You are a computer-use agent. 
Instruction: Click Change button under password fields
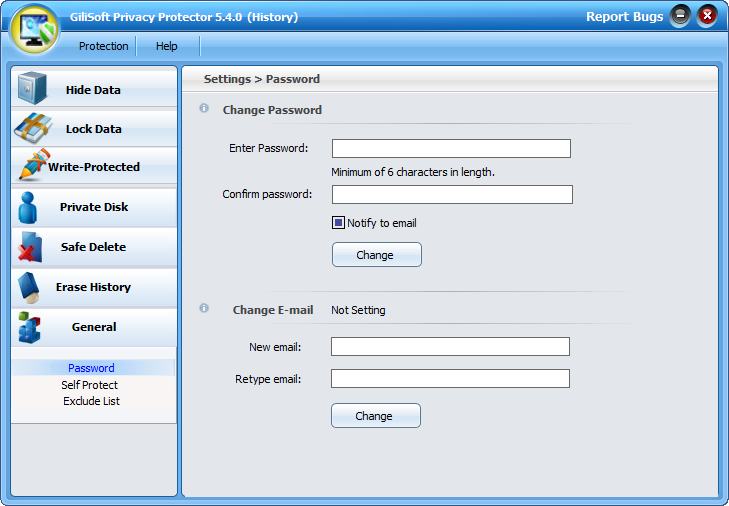377,254
